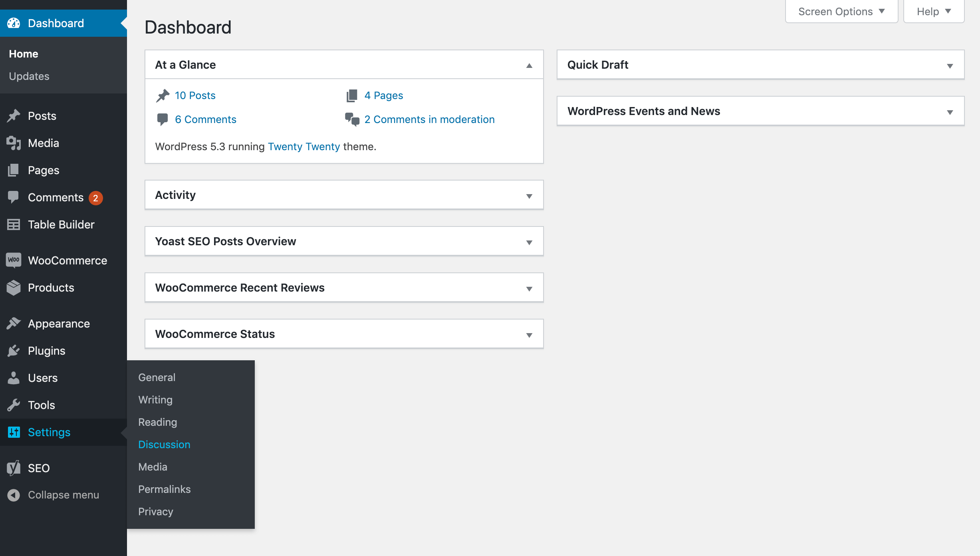The image size is (980, 556).
Task: Expand the WooCommerce Status widget
Action: (x=529, y=335)
